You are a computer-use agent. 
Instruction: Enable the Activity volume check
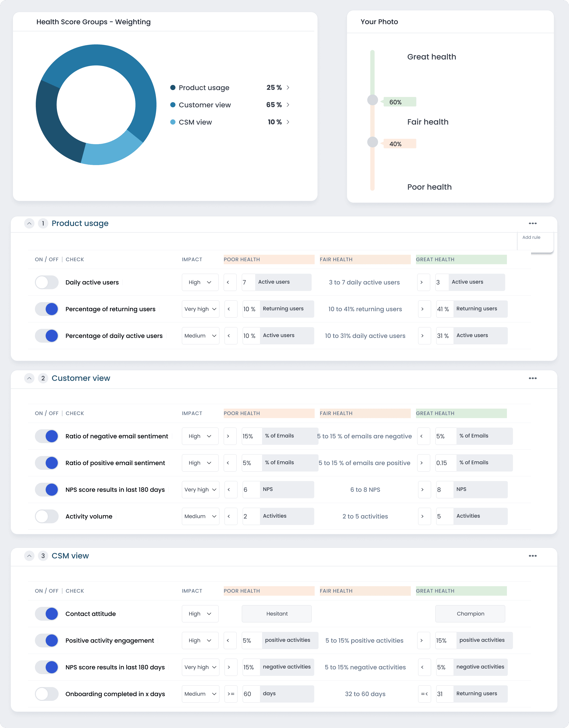(47, 516)
